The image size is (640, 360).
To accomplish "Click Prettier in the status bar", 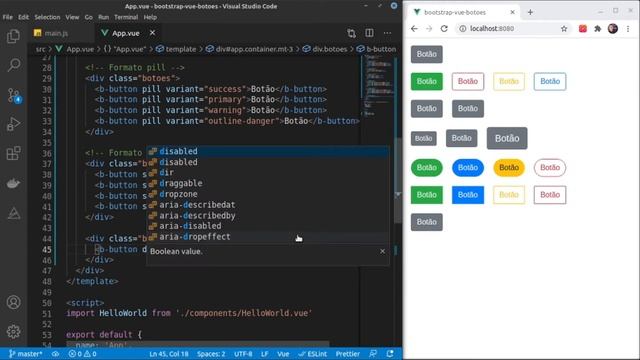I will coord(347,354).
